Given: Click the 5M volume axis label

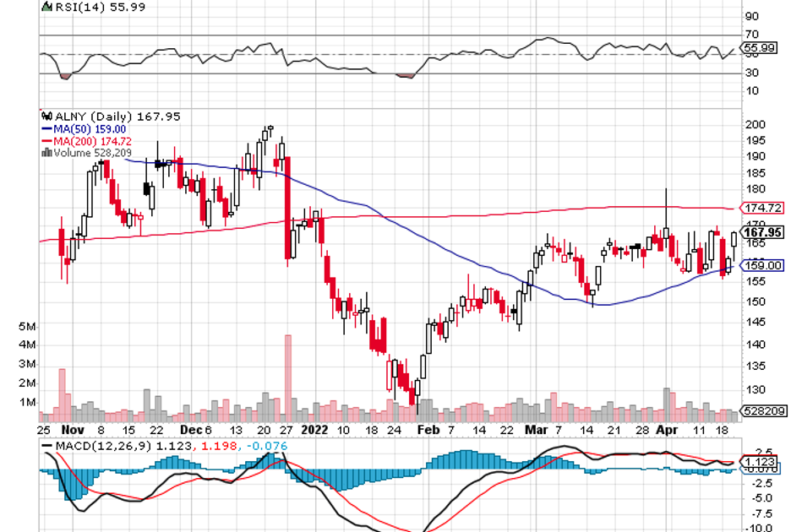Looking at the screenshot, I should [27, 327].
